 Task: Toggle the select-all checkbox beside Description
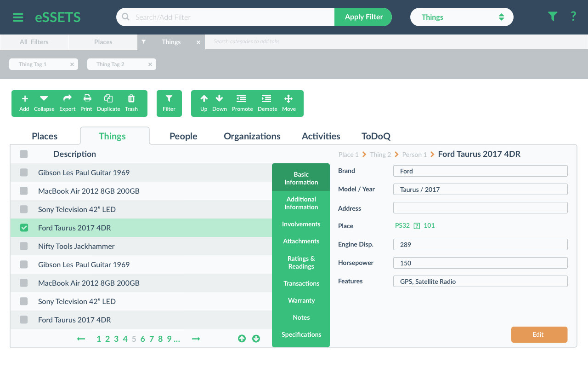(x=24, y=154)
